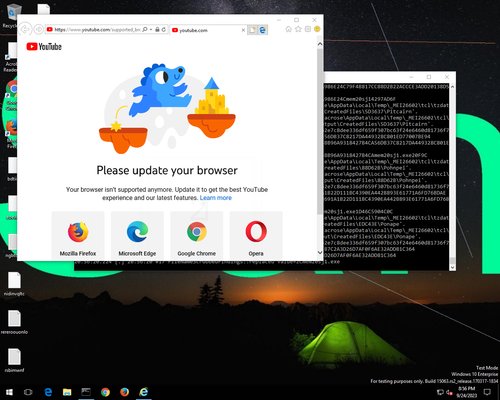
Task: Click the Open Microsoft Edge tab button
Action: pyautogui.click(x=263, y=30)
